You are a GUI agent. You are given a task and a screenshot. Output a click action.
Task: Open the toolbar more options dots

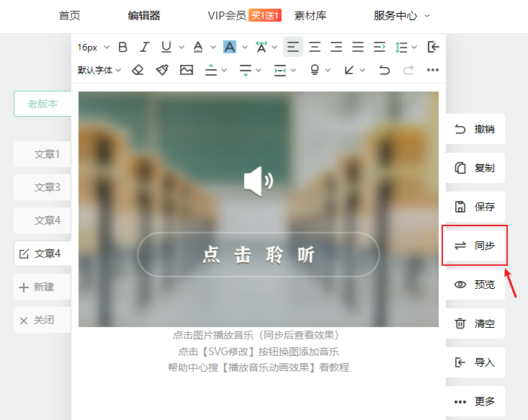coord(433,70)
